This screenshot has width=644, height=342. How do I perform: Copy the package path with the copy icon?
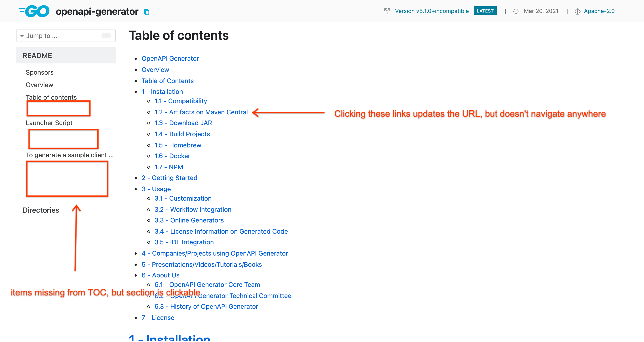(147, 12)
